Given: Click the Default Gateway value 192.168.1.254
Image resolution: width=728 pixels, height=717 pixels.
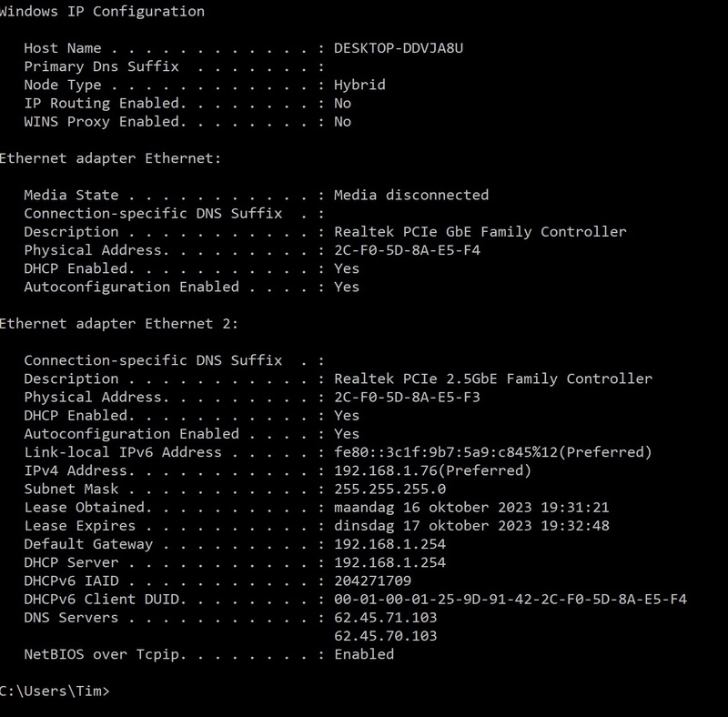Looking at the screenshot, I should (389, 544).
